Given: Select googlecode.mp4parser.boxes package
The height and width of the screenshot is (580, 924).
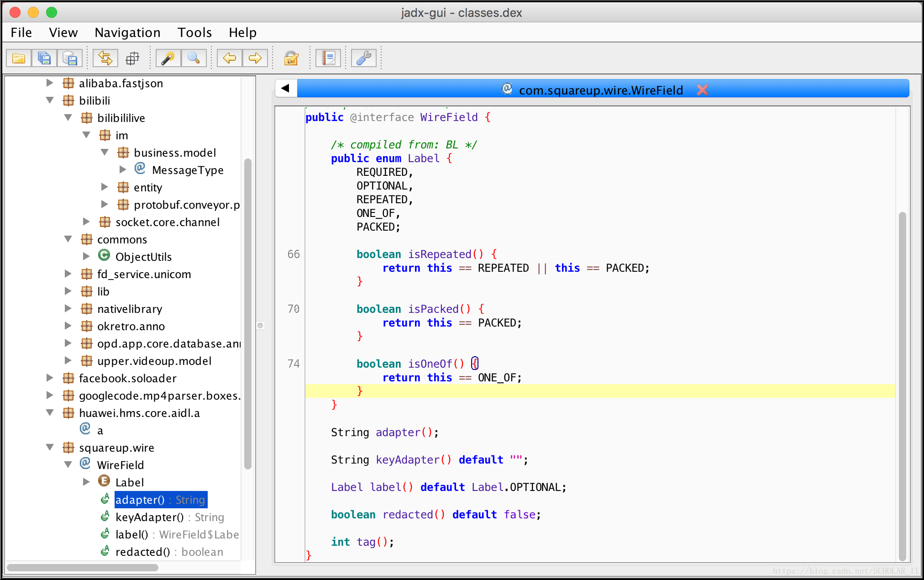Looking at the screenshot, I should 160,395.
